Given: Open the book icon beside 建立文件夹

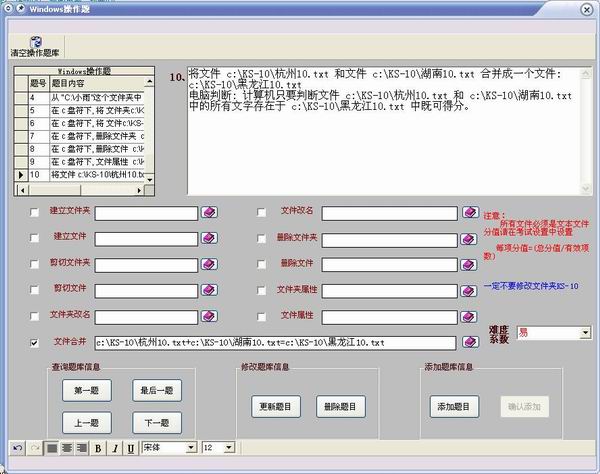Looking at the screenshot, I should tap(209, 212).
